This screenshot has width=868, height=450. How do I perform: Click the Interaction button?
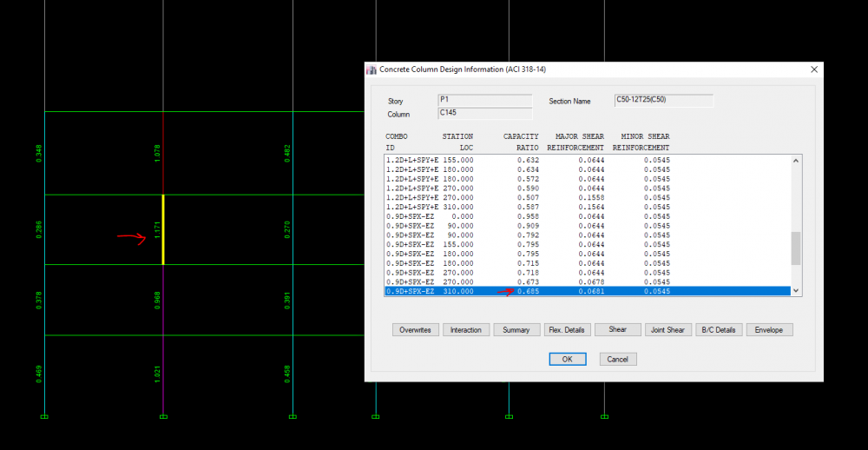(466, 330)
